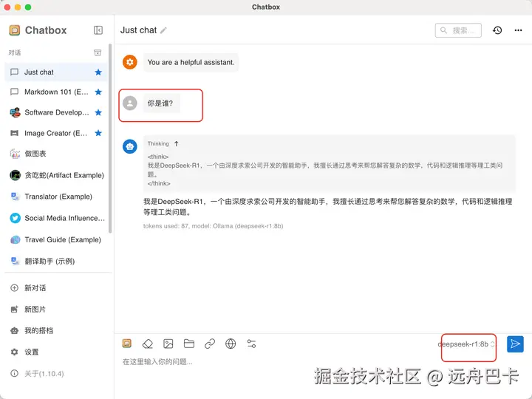Click the 做图表 chart icon
The image size is (532, 399).
(x=15, y=154)
